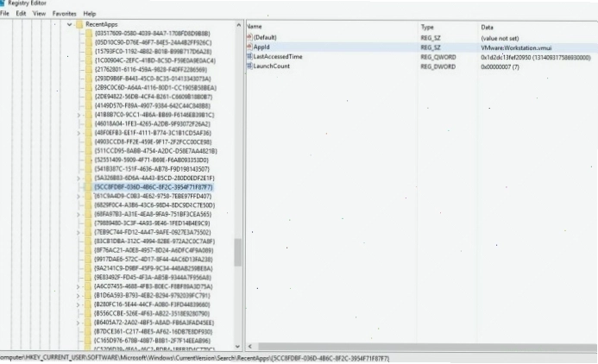Click the values pane horizontal scrollbar thumb
The width and height of the screenshot is (598, 364).
[x=426, y=347]
